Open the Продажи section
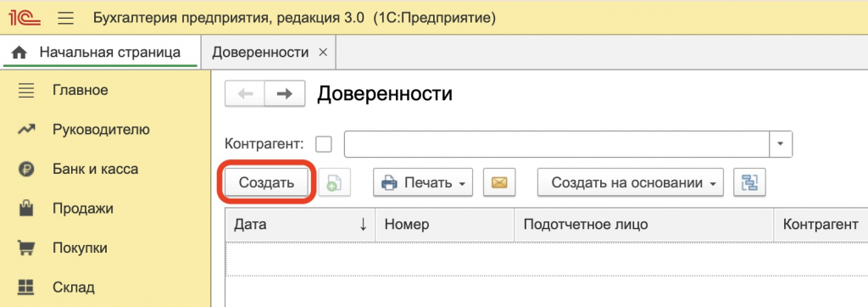The image size is (868, 307). point(82,209)
